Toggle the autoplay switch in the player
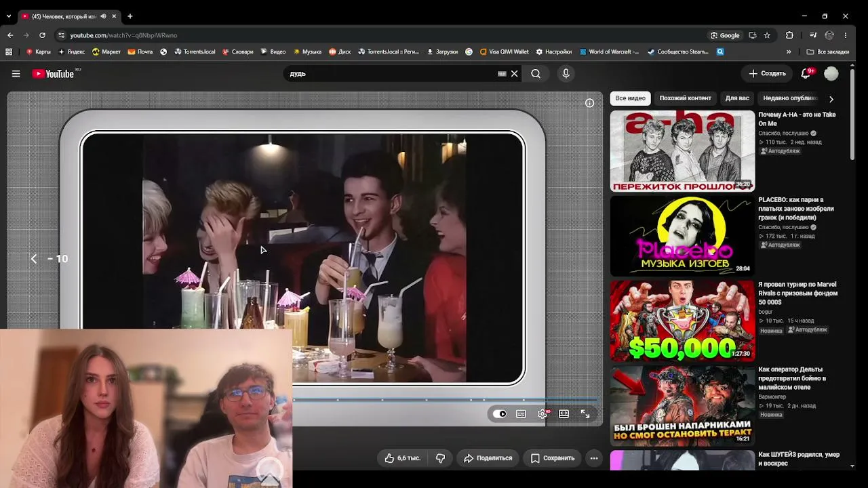The height and width of the screenshot is (488, 868). click(x=500, y=414)
